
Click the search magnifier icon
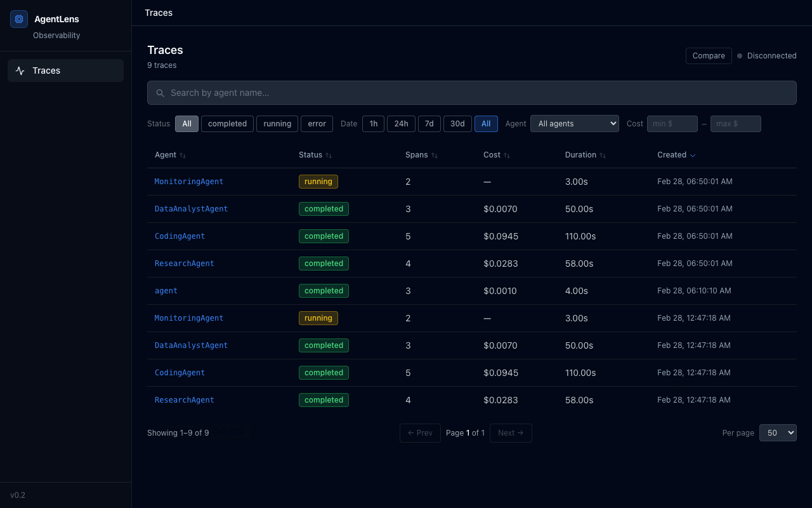160,93
